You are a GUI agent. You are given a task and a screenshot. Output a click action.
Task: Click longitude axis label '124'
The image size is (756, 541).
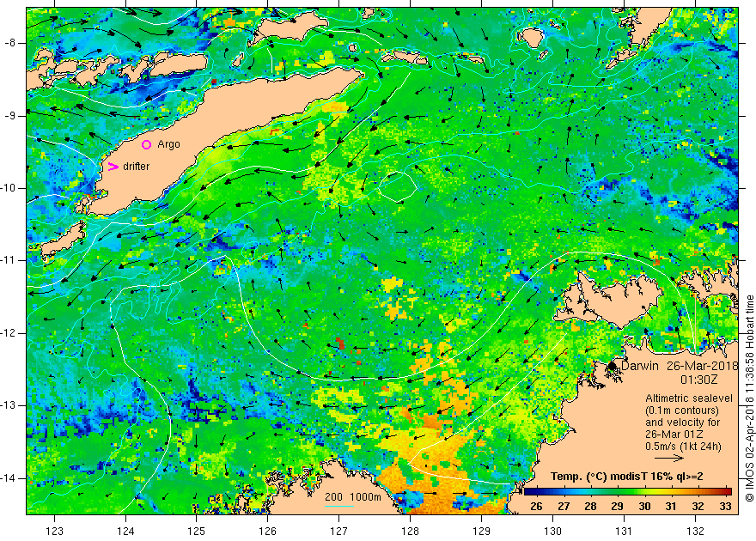(125, 531)
